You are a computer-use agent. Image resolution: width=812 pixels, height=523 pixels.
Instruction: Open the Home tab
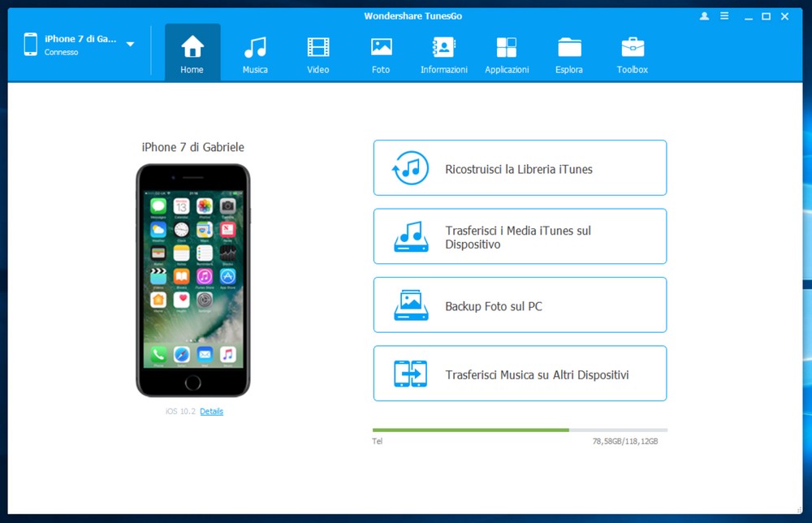tap(192, 53)
